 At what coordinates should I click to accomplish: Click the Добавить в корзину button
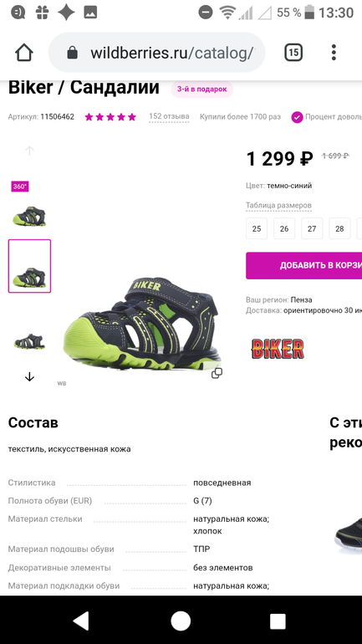[303, 265]
